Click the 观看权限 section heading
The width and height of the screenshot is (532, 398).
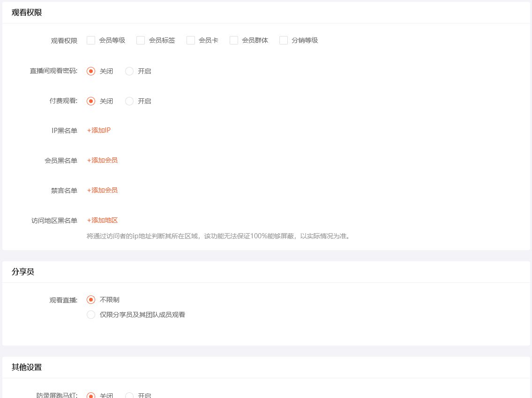pyautogui.click(x=26, y=13)
